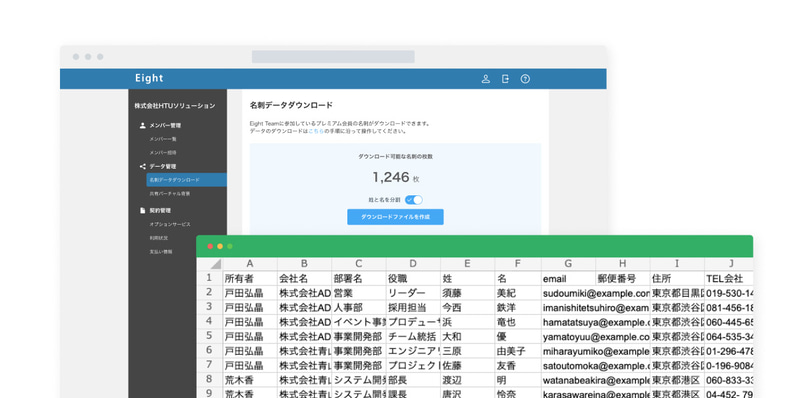Click the sudoumiki@example email cell
This screenshot has width=800, height=398.
595,293
